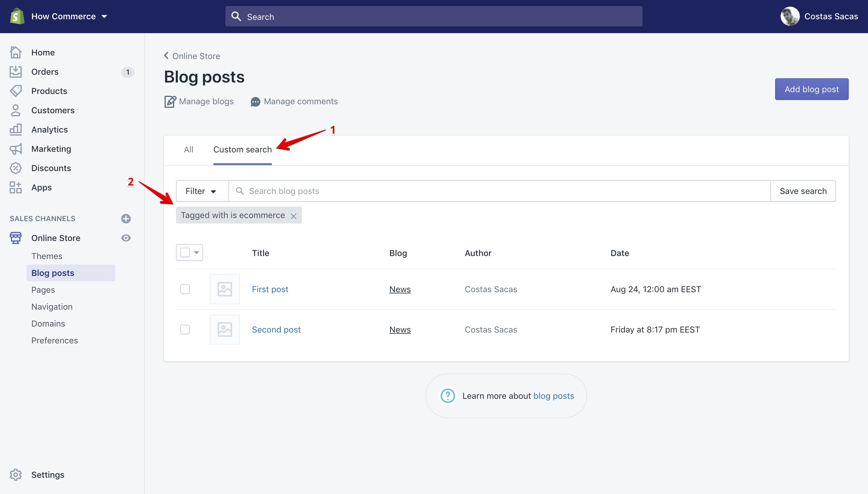
Task: Open the Second post link
Action: point(276,330)
